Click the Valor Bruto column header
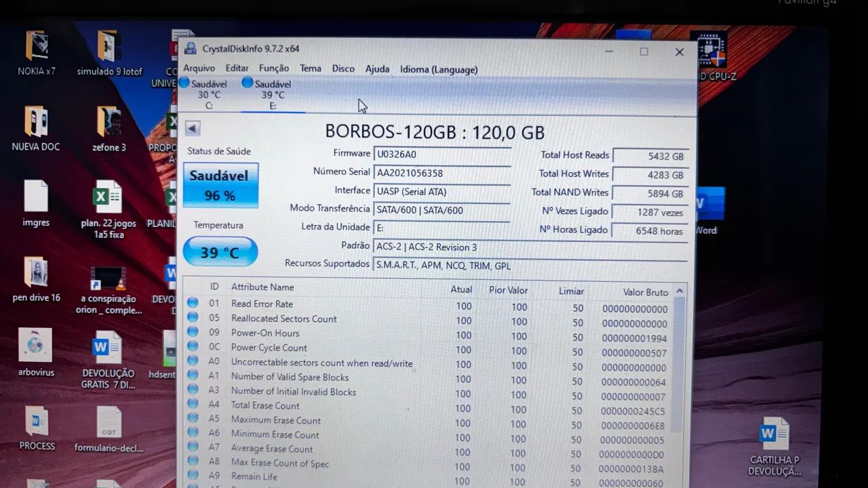The image size is (868, 488). tap(645, 292)
